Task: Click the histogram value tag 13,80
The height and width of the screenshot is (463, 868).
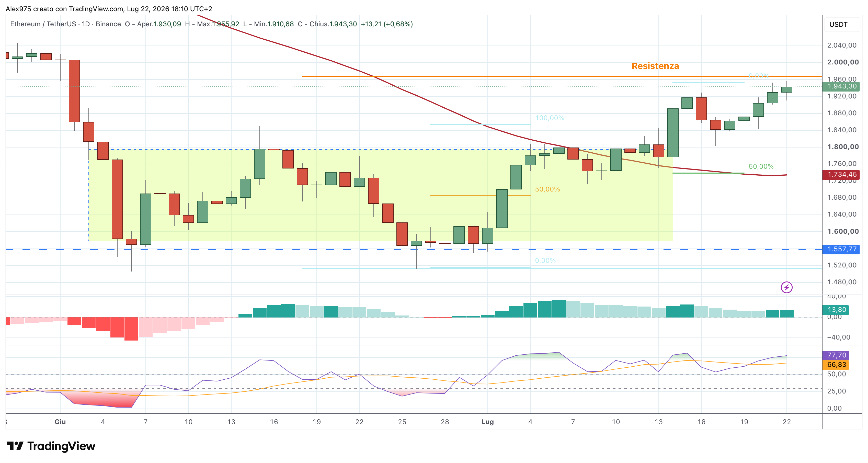Action: coord(836,310)
